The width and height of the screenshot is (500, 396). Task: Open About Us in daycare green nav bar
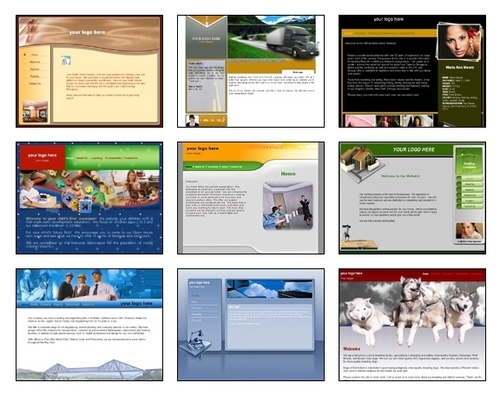82,158
